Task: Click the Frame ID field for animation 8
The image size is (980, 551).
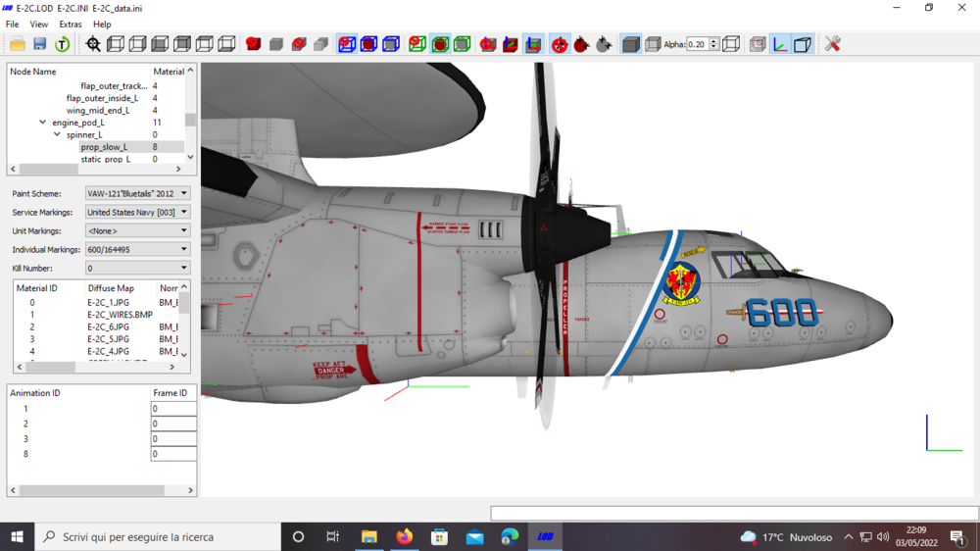Action: click(x=173, y=454)
